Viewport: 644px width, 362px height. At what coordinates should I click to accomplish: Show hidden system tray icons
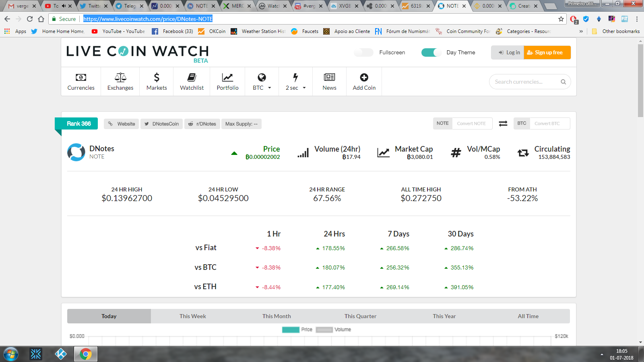click(x=602, y=354)
